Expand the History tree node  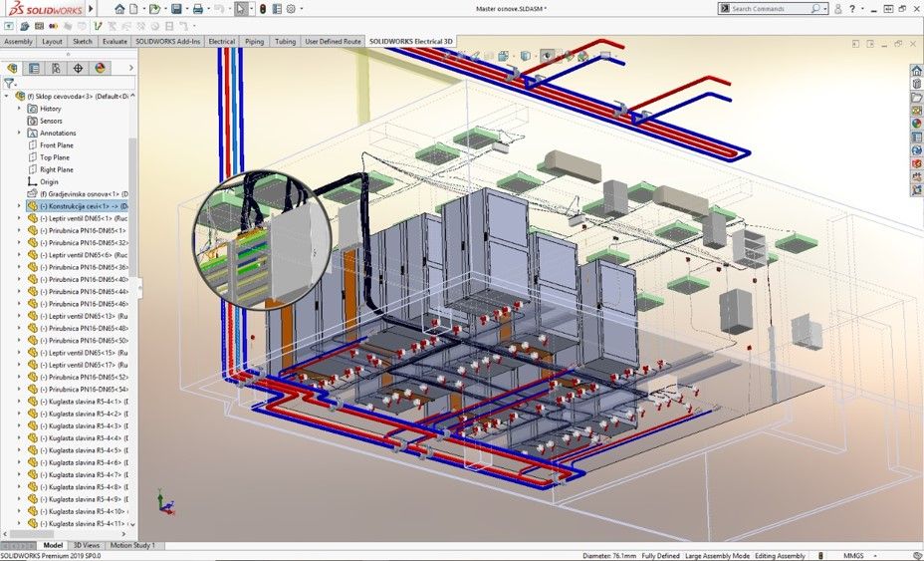point(19,109)
